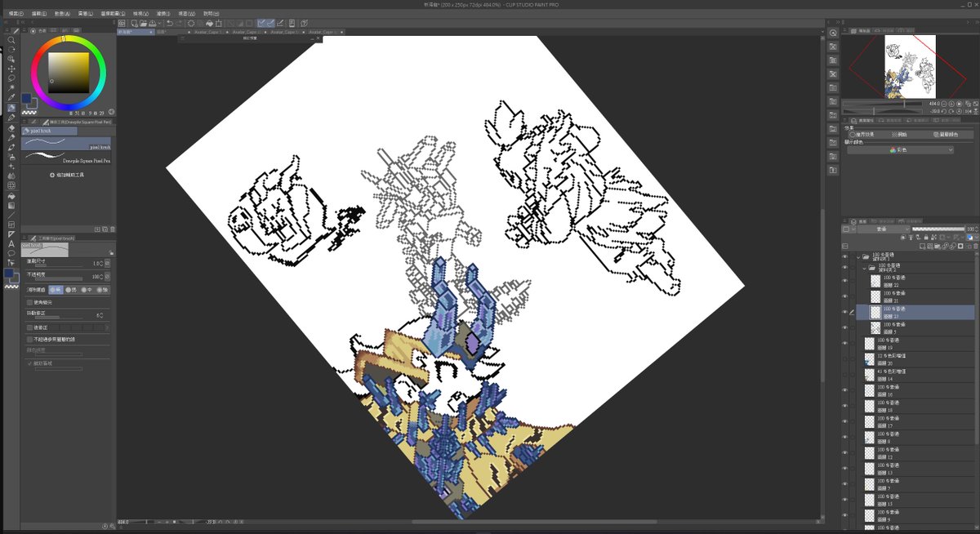Select the Fill bucket tool
This screenshot has height=534, width=980.
(11, 197)
